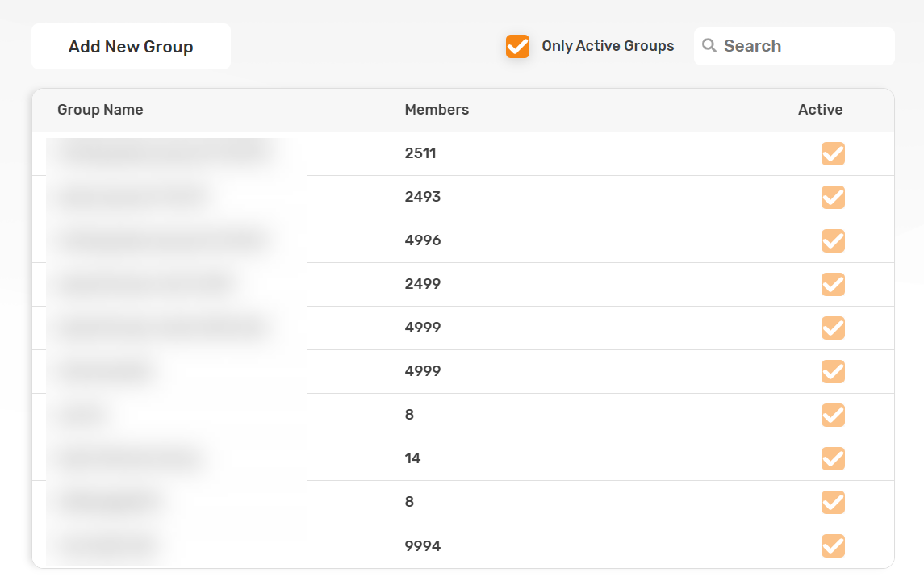The width and height of the screenshot is (924, 585).
Task: Deactivate the group with 14 members
Action: click(833, 458)
